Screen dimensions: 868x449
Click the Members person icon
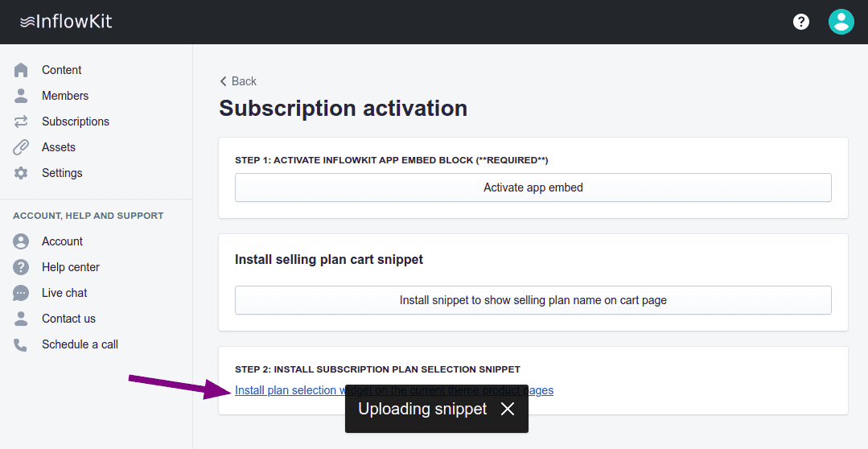pos(21,96)
